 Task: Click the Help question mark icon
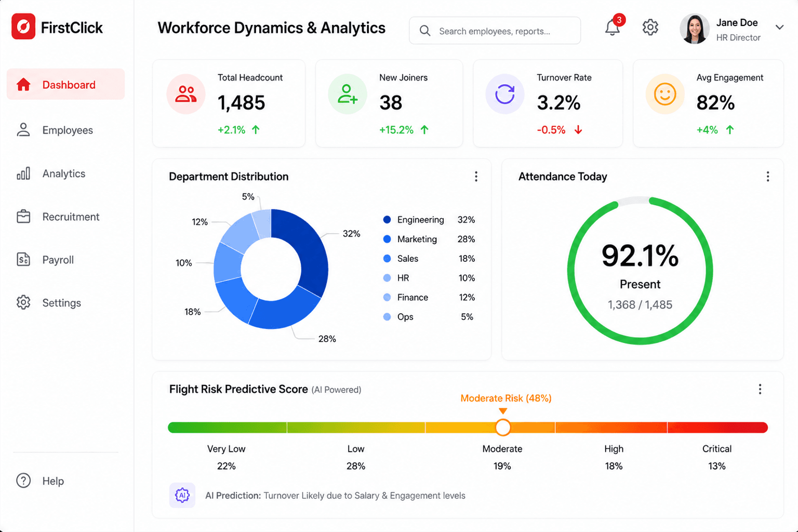pos(23,481)
